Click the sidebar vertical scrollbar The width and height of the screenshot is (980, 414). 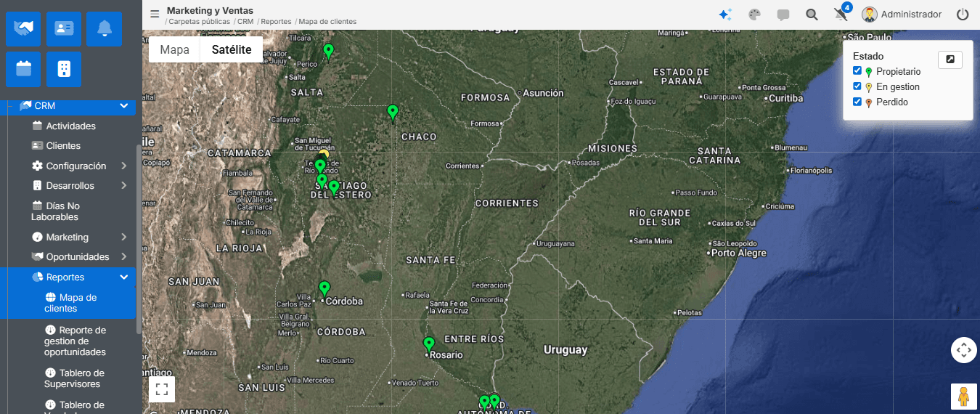coord(139,240)
